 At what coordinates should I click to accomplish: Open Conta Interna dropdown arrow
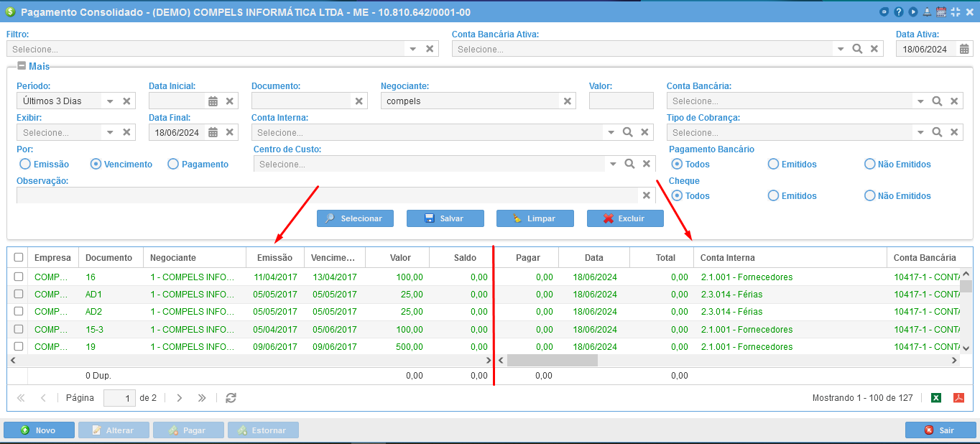click(x=611, y=132)
